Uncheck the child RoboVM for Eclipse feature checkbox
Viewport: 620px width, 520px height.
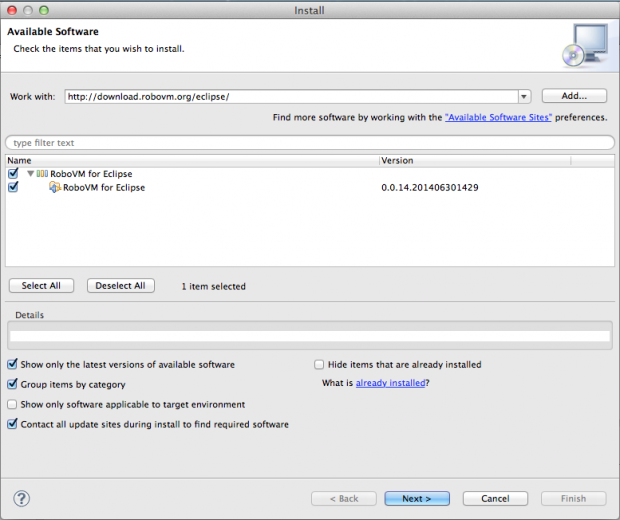(13, 187)
